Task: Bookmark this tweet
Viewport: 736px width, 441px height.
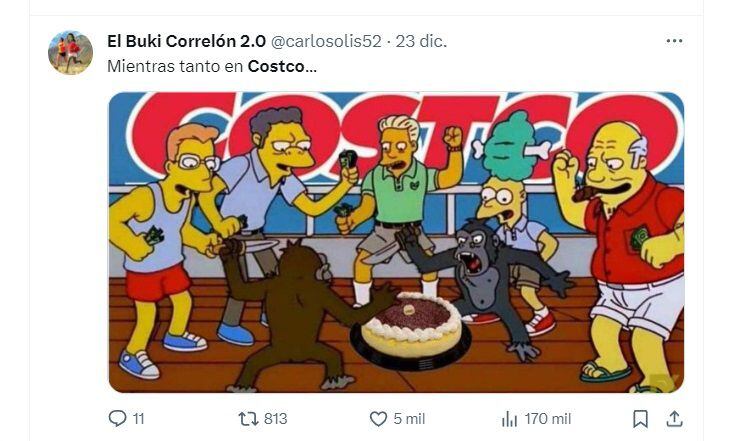Action: click(640, 418)
